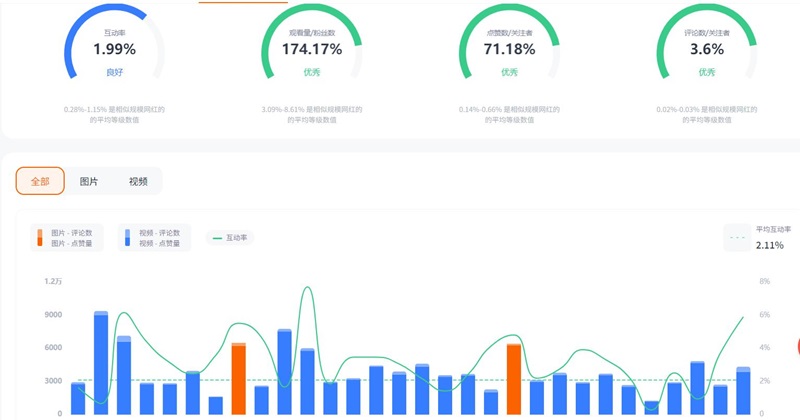Toggle the 图片 评论数/点赞量 legend series
Viewport: 800px width, 420px height.
tap(70, 238)
